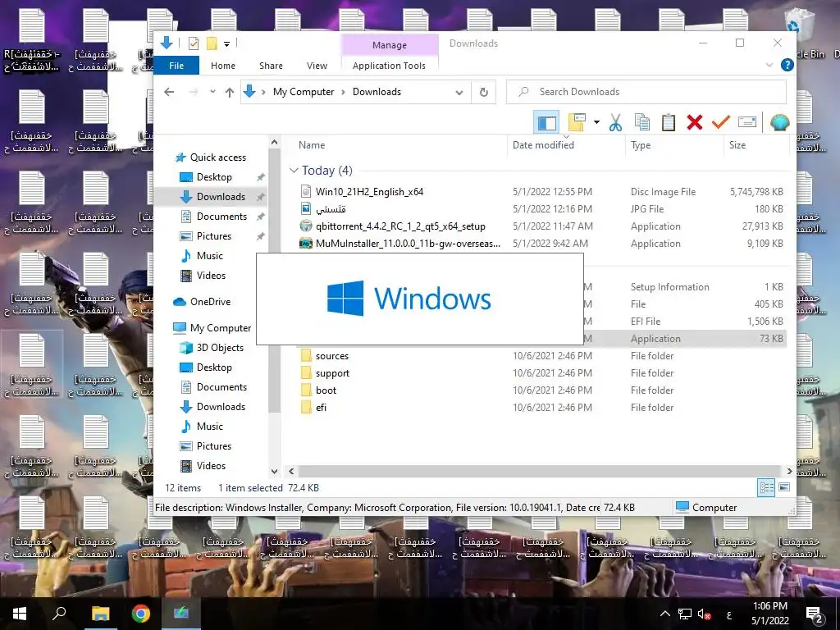Open Pictures under Quick access

tap(214, 236)
